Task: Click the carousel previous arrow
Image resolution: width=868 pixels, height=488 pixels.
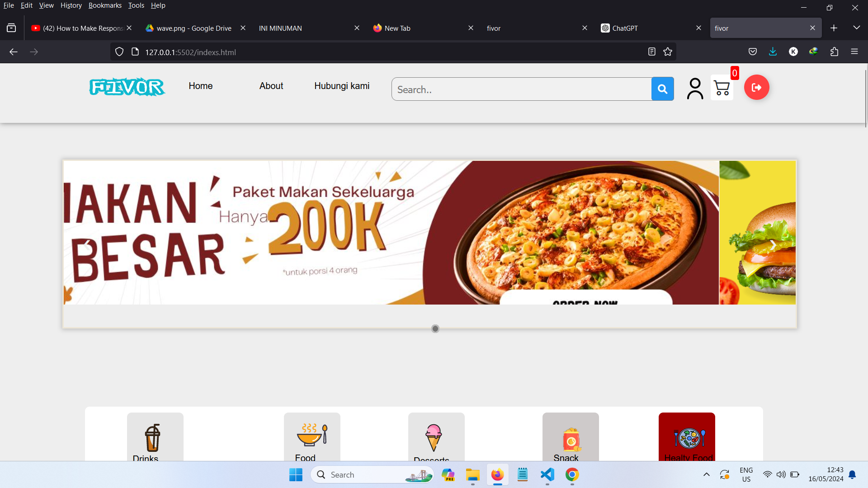Action: click(87, 245)
